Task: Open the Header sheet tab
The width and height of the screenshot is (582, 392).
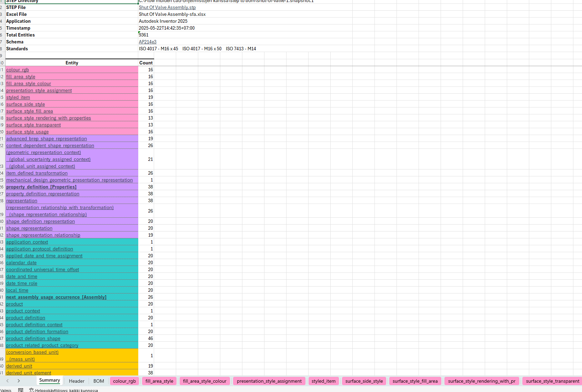Action: pos(77,381)
